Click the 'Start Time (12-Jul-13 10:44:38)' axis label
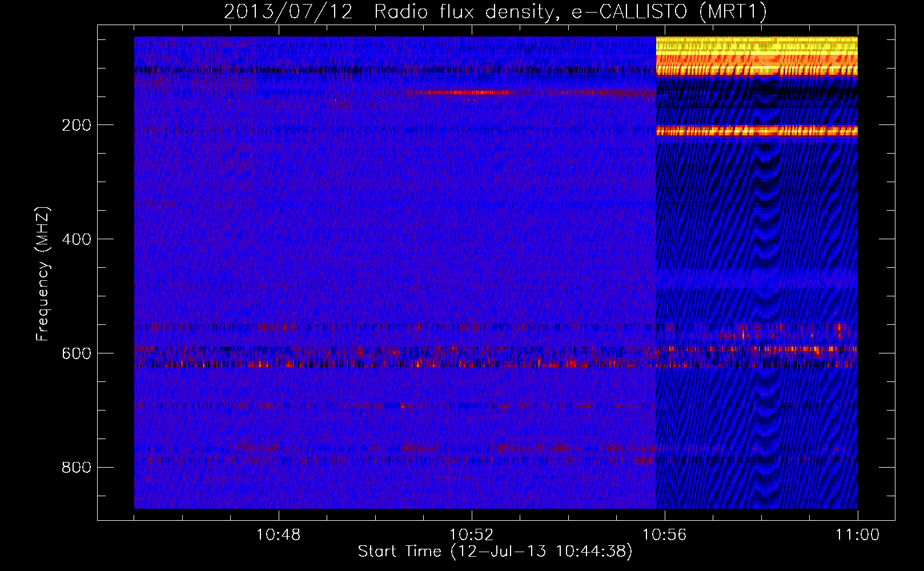Screen dimensions: 924x571 click(495, 552)
